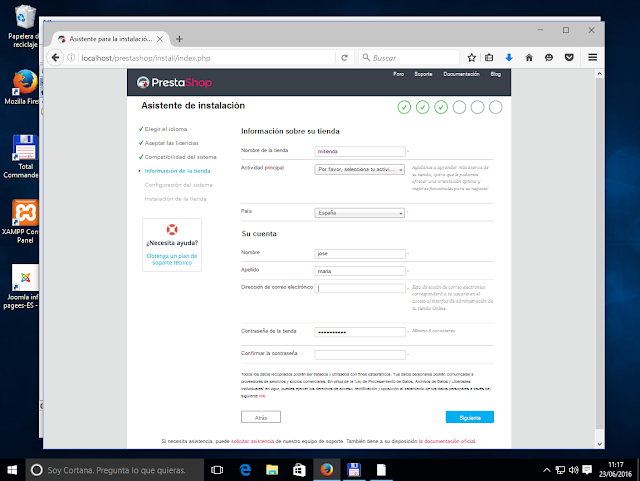The width and height of the screenshot is (640, 481).
Task: Click the Apellido field containing maria
Action: [360, 271]
